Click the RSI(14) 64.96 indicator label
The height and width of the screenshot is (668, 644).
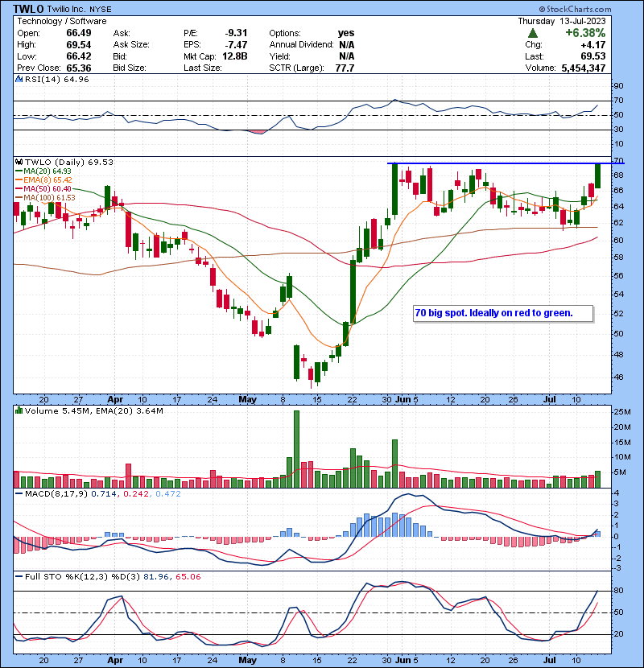click(56, 79)
